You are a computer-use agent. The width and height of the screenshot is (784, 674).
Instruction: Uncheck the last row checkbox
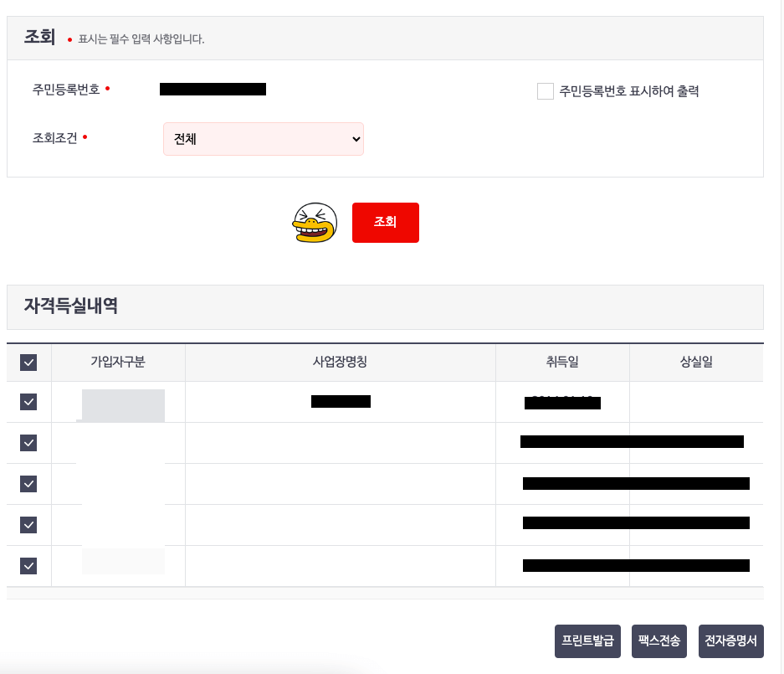coord(28,566)
